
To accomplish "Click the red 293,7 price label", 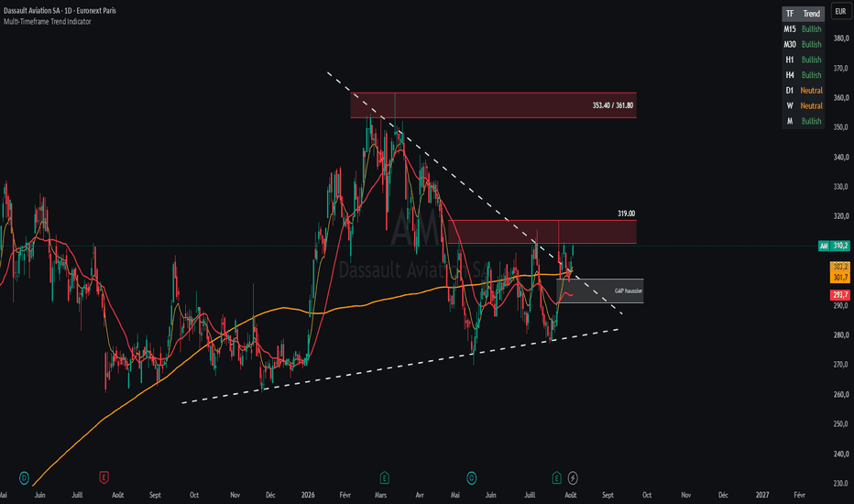I will (x=840, y=295).
